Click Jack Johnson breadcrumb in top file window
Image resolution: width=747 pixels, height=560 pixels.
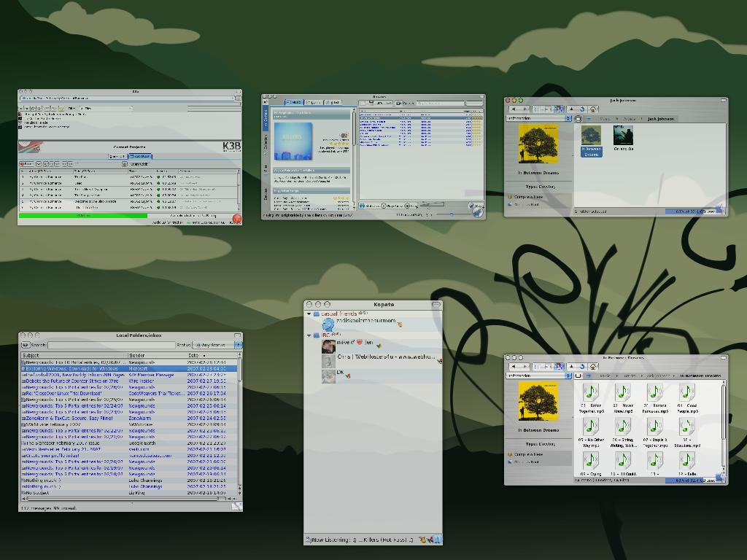661,119
